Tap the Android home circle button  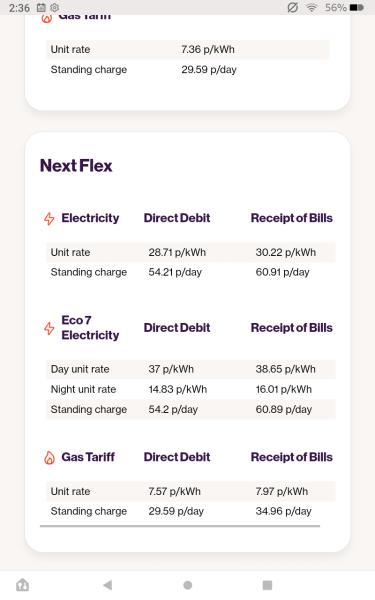(x=188, y=585)
